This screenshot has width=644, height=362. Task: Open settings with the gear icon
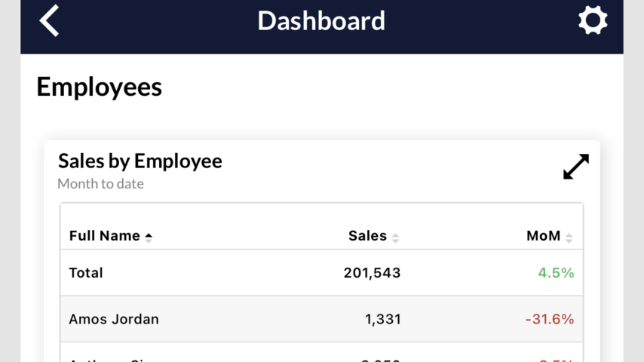coord(593,20)
